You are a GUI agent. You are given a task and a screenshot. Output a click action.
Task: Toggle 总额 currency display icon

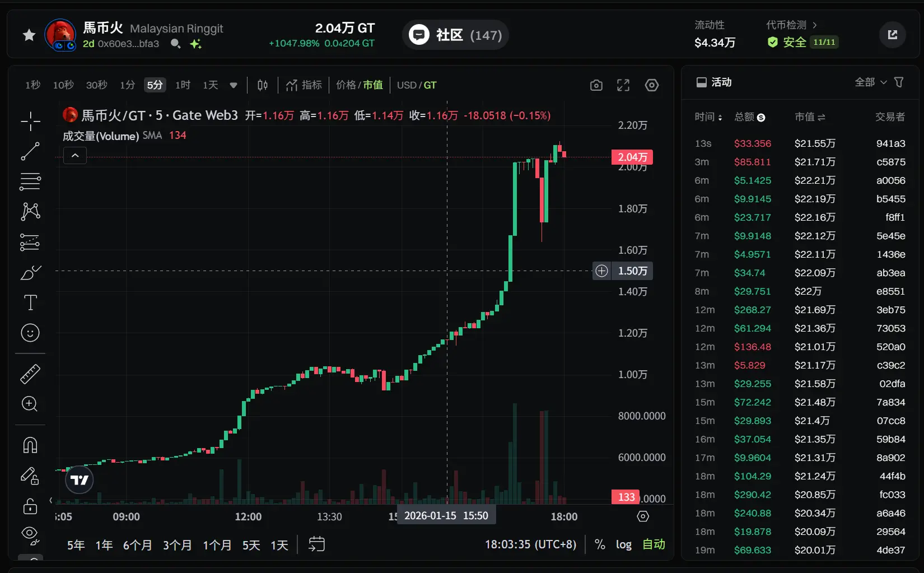[x=761, y=118]
